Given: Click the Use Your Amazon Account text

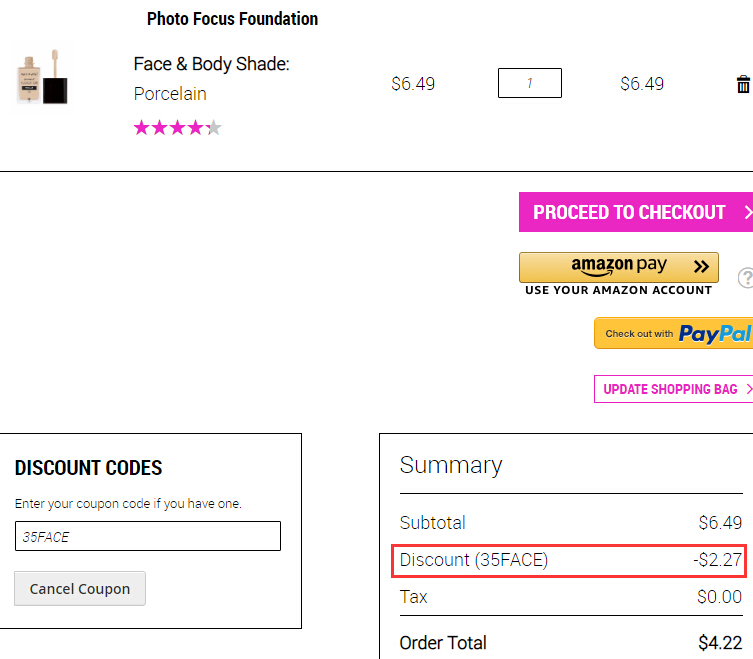Looking at the screenshot, I should click(x=619, y=290).
